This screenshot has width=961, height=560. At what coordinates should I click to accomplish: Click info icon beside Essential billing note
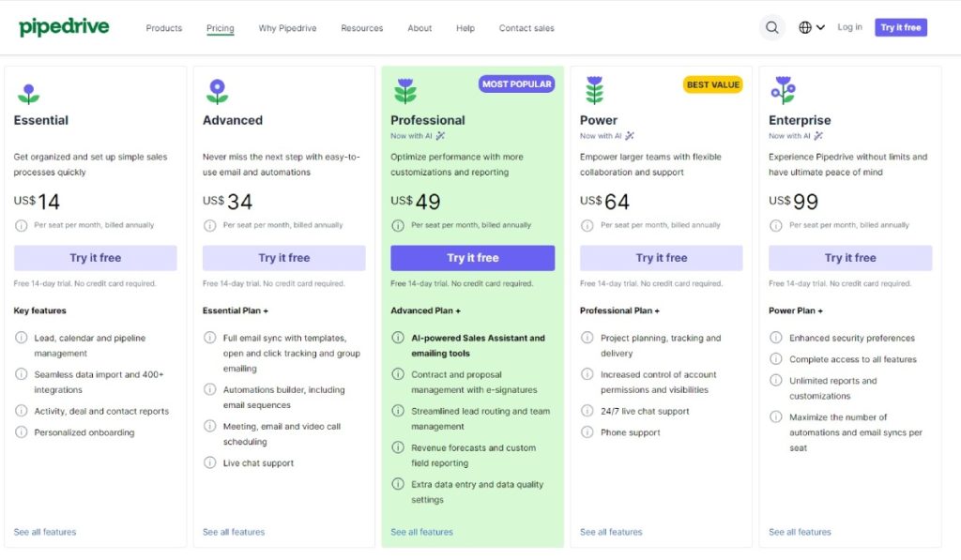click(x=21, y=225)
